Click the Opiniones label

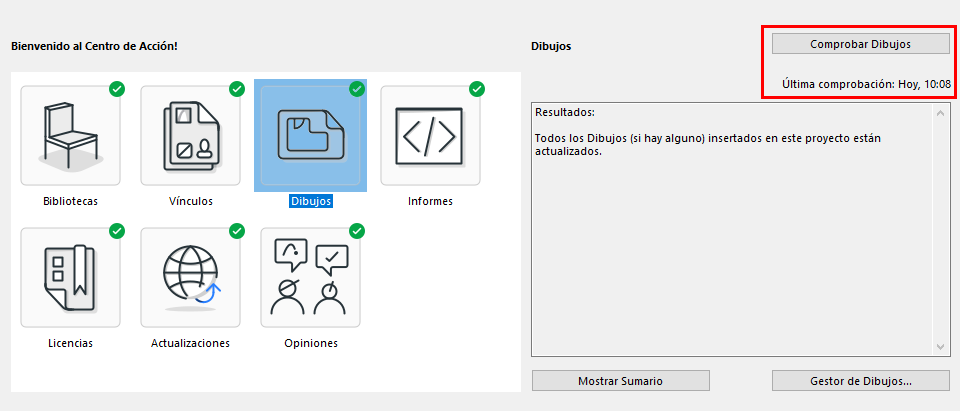click(310, 343)
